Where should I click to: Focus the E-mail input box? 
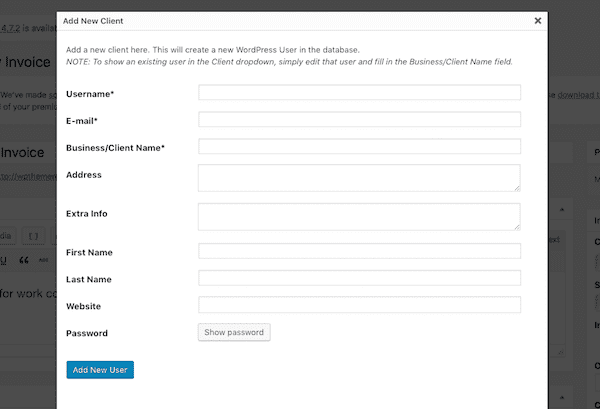tap(359, 120)
